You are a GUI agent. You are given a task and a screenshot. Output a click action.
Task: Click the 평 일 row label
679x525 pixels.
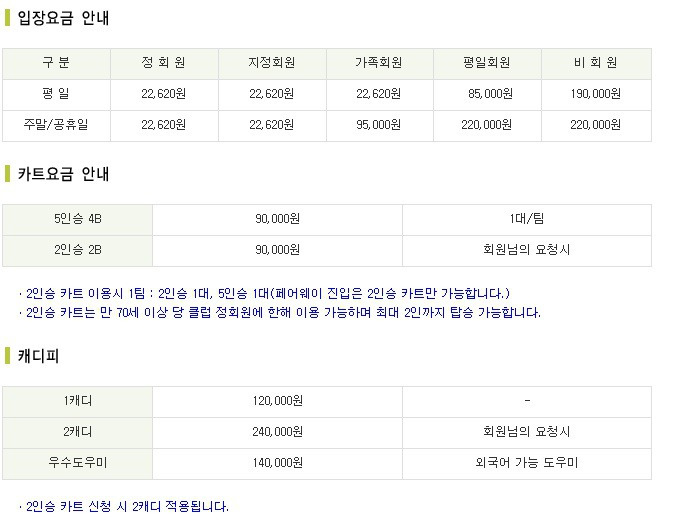point(56,94)
